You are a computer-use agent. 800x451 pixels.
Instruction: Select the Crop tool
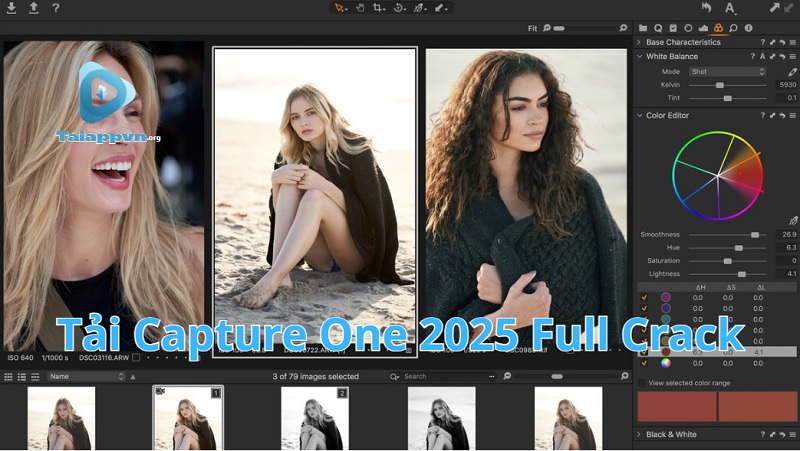click(x=378, y=8)
